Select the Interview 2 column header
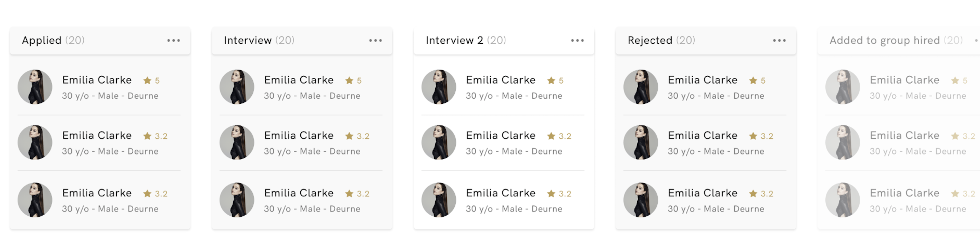 coord(466,40)
